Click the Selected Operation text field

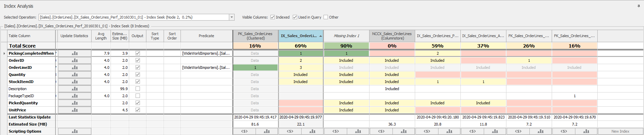tap(134, 17)
